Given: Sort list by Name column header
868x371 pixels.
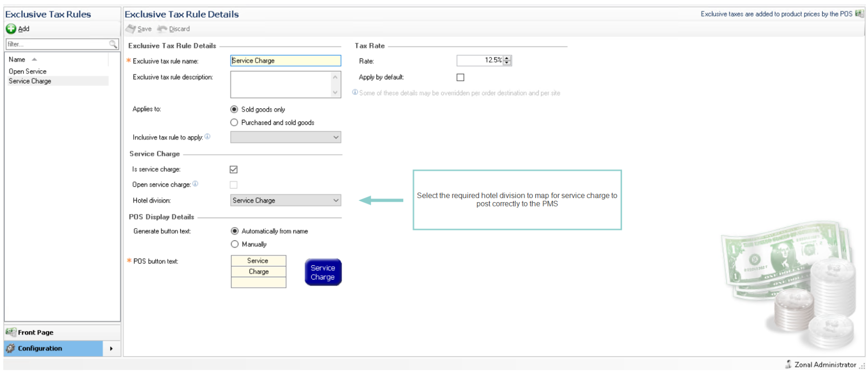Looking at the screenshot, I should pos(17,59).
